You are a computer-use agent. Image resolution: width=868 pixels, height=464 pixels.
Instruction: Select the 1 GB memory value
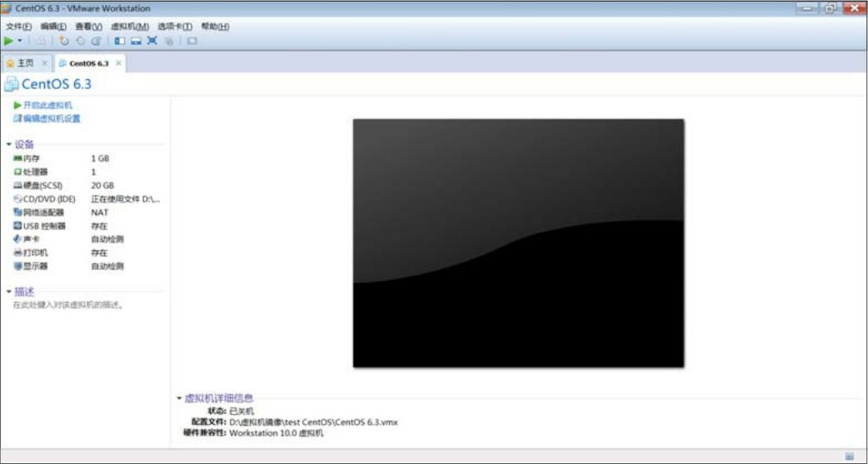(100, 158)
